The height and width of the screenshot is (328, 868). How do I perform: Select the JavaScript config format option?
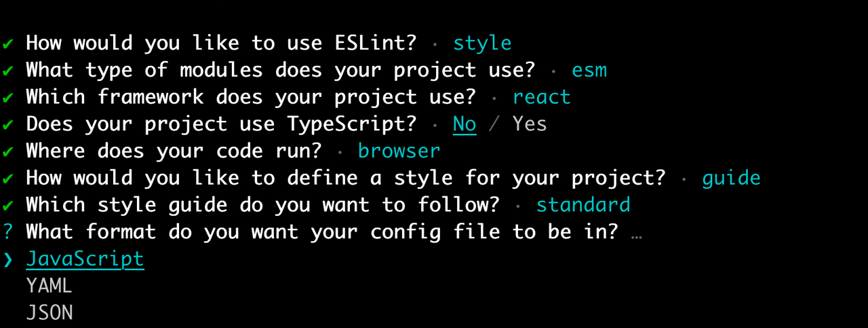[x=85, y=259]
